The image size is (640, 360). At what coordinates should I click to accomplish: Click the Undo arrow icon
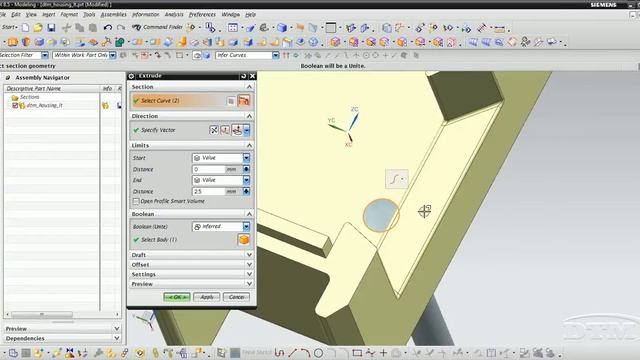108,28
